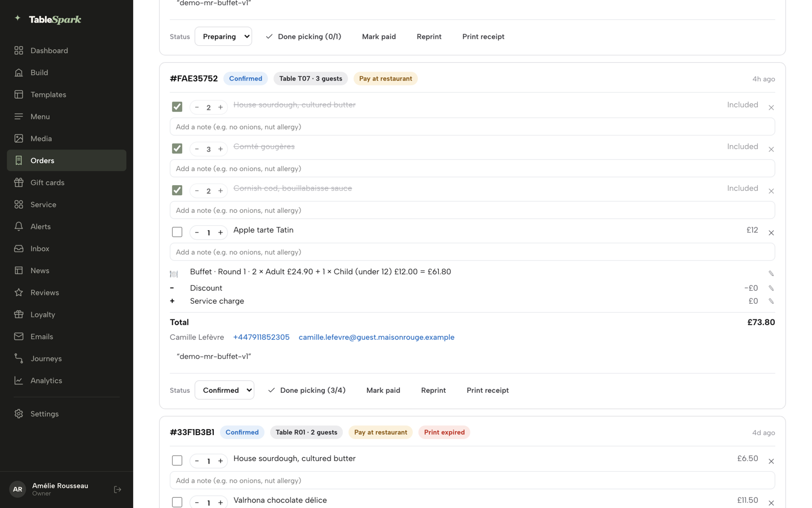The width and height of the screenshot is (812, 508).
Task: Edit the Service charge with its pencil icon
Action: click(771, 301)
